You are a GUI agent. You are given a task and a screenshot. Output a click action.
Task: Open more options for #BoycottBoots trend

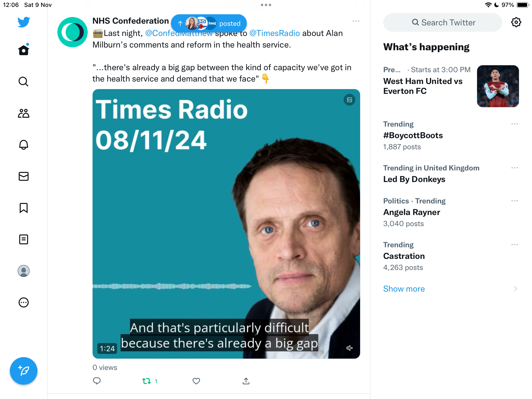pos(515,124)
